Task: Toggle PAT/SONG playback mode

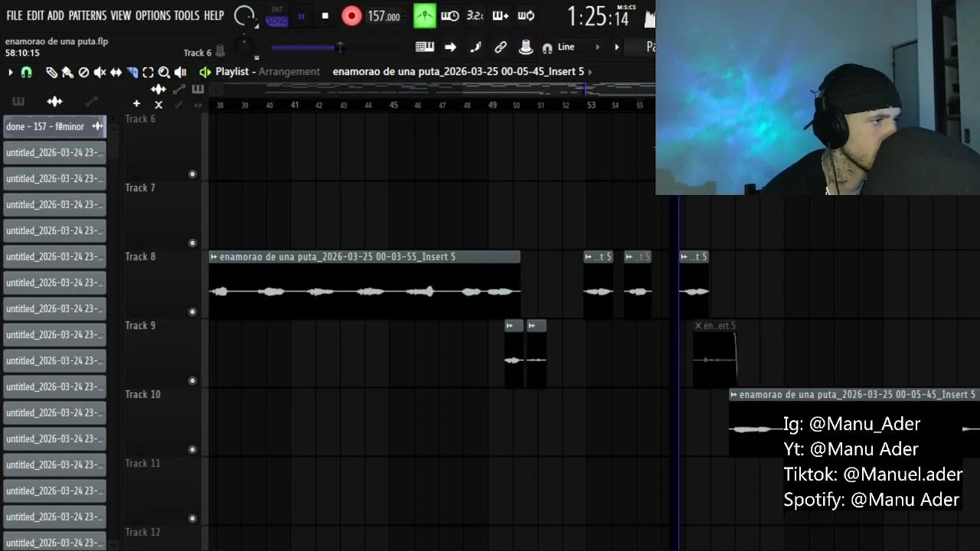Action: coord(277,16)
